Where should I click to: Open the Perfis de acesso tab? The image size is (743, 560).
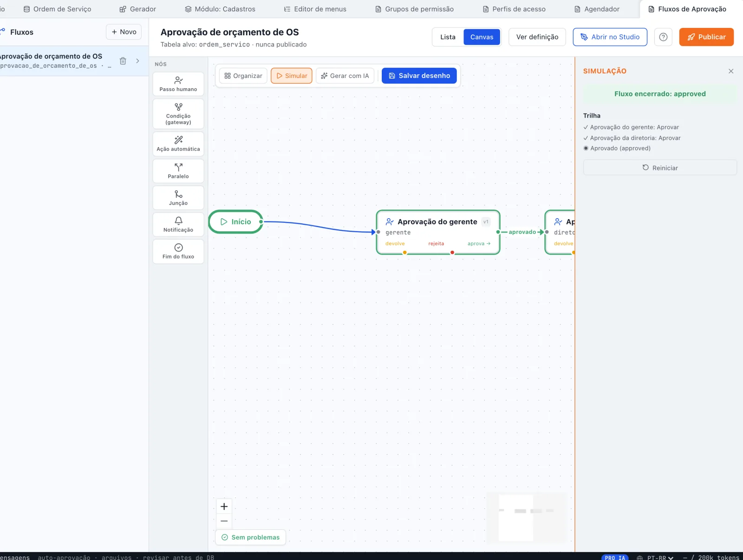[514, 9]
